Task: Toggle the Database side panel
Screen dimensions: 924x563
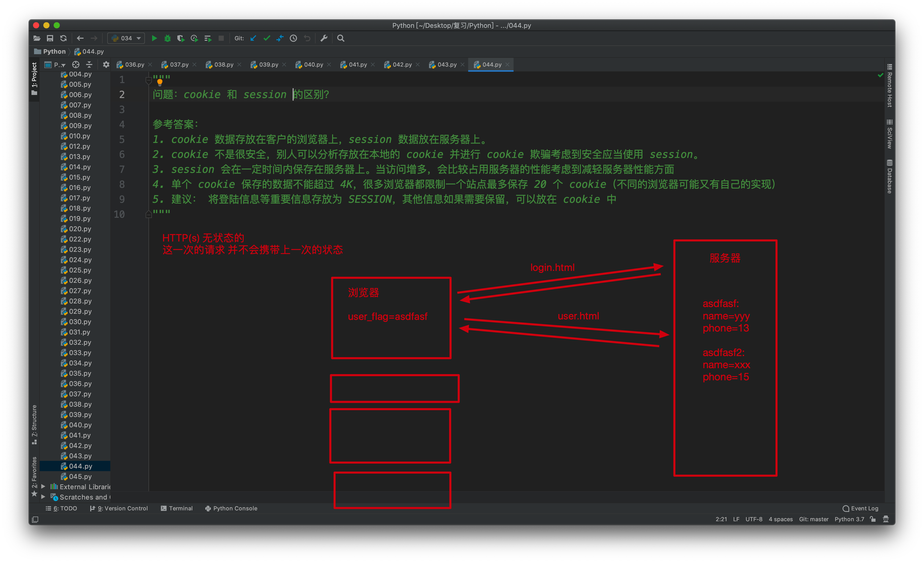Action: click(x=889, y=176)
